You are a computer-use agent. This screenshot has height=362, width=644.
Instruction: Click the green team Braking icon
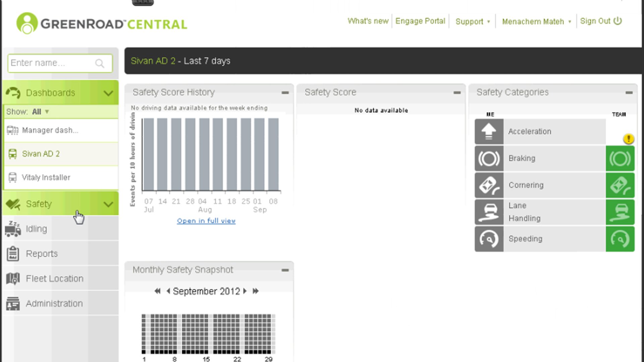pyautogui.click(x=620, y=159)
